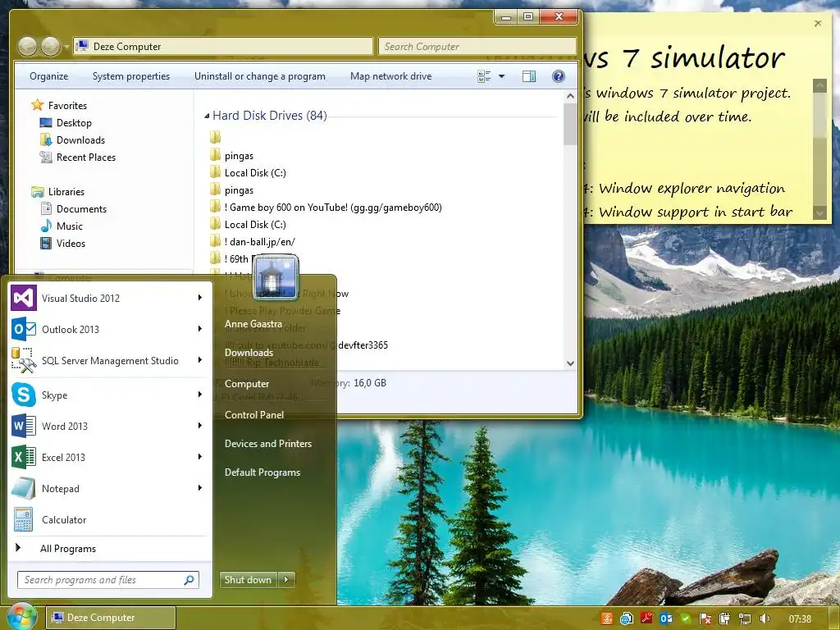Click the Explorer file list scroll down arrow
This screenshot has width=840, height=630.
[570, 363]
